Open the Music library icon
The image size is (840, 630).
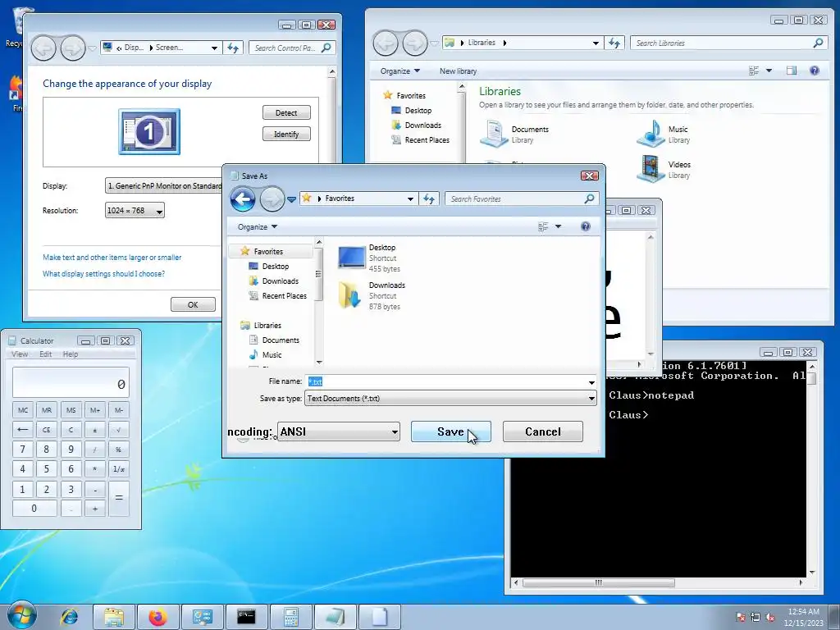pos(651,134)
